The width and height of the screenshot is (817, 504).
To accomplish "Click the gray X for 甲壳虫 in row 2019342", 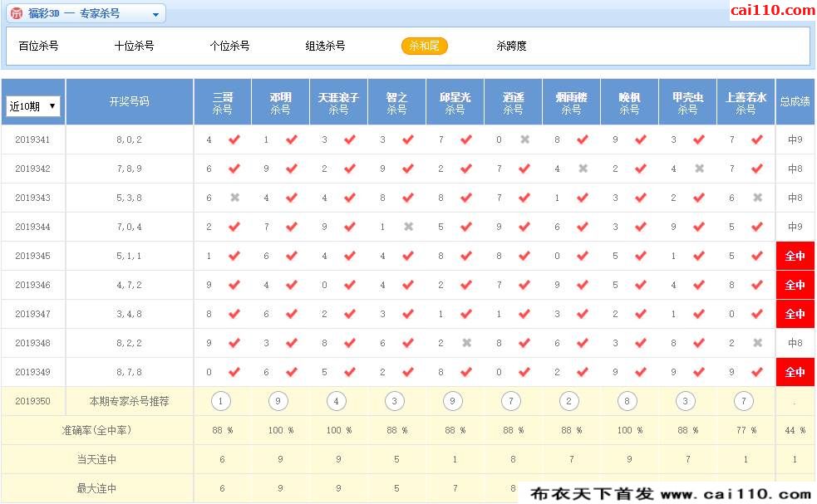I will [x=699, y=169].
